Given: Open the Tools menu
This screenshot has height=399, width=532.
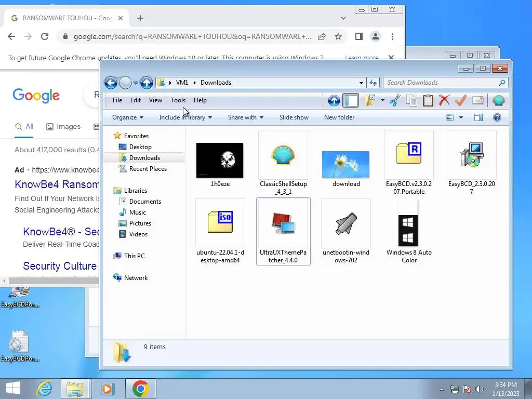Looking at the screenshot, I should click(178, 100).
